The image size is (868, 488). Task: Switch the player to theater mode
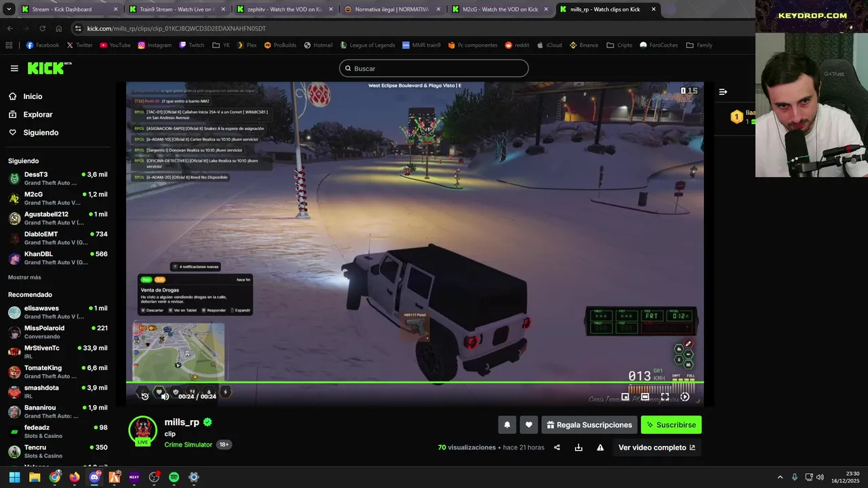coord(645,397)
